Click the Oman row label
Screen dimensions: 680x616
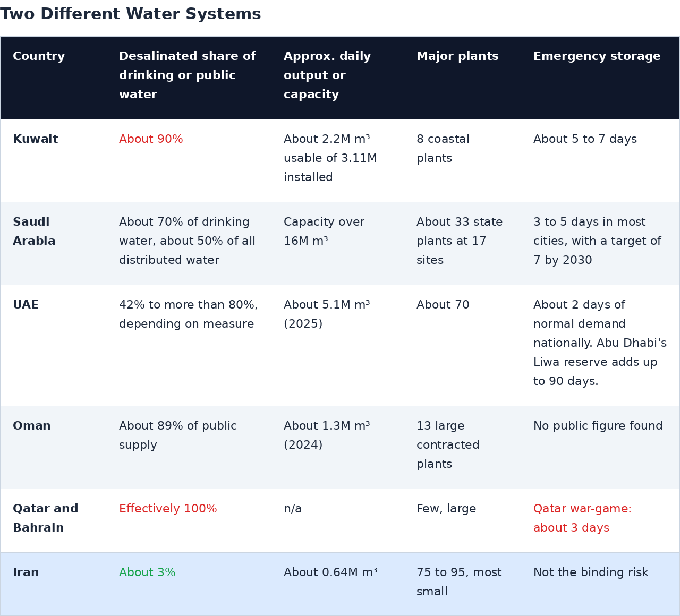(x=32, y=426)
